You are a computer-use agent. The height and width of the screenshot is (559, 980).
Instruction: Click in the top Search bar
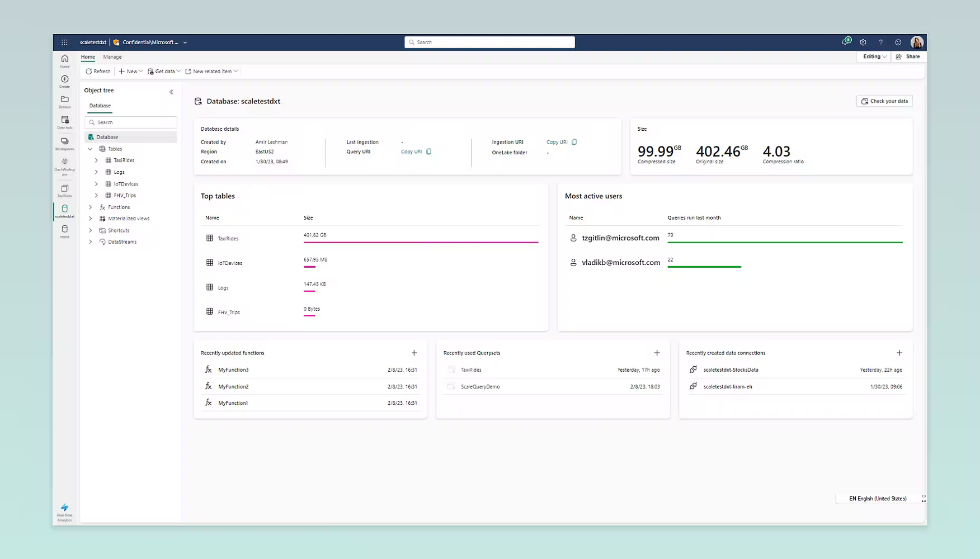(x=489, y=42)
